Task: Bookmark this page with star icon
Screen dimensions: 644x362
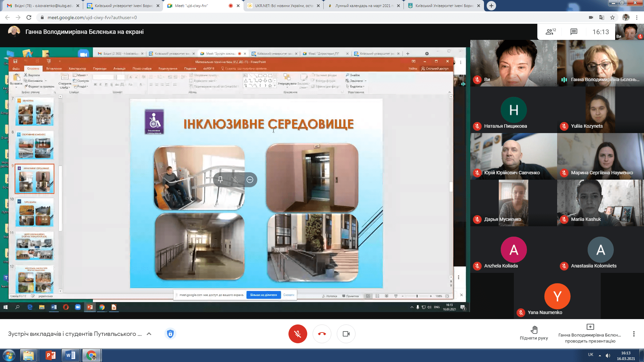Action: point(612,17)
